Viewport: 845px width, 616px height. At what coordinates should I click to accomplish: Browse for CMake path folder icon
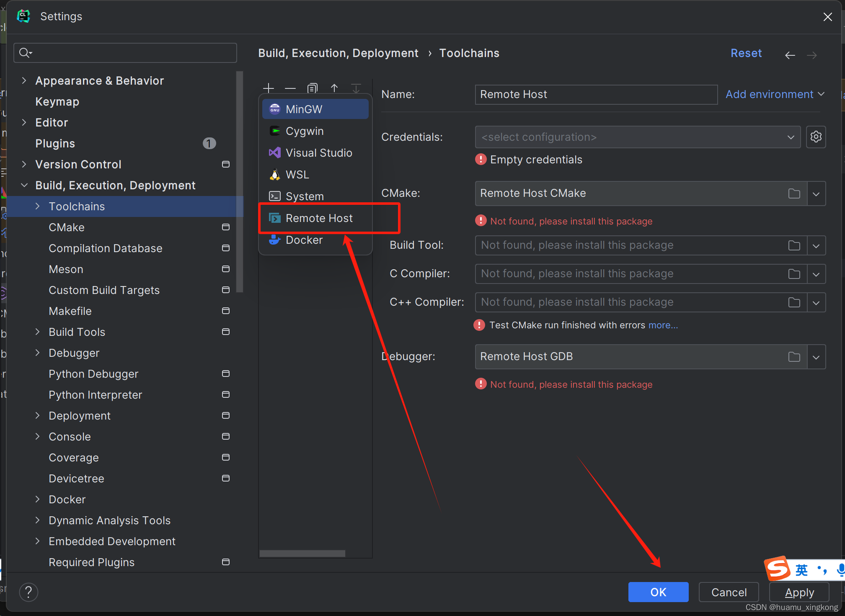pyautogui.click(x=794, y=193)
